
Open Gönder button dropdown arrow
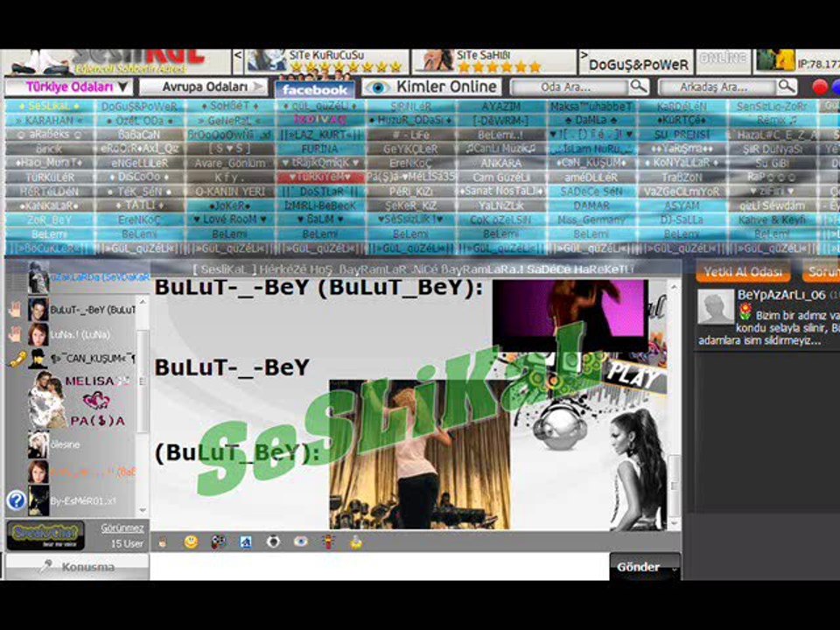(x=675, y=568)
